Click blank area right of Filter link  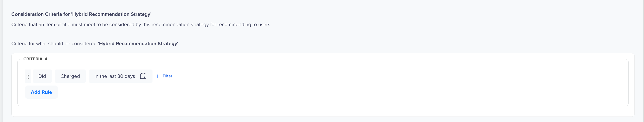[x=375, y=76]
